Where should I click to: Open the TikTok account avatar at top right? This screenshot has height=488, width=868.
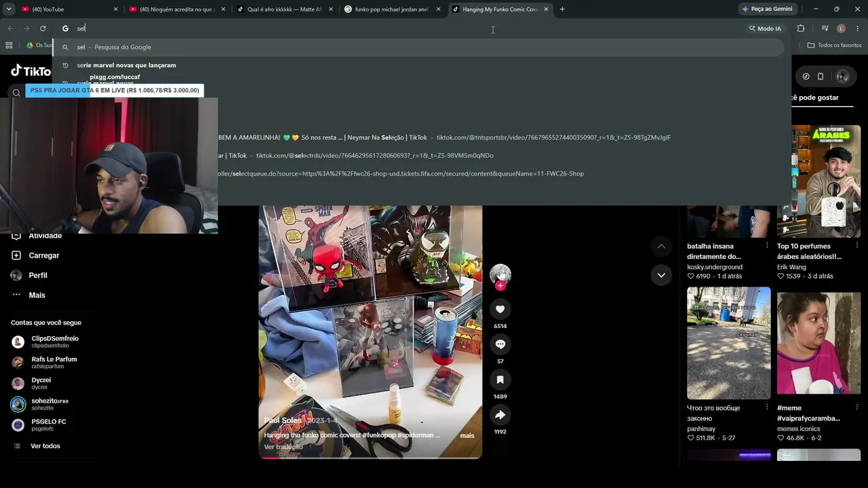coord(842,77)
